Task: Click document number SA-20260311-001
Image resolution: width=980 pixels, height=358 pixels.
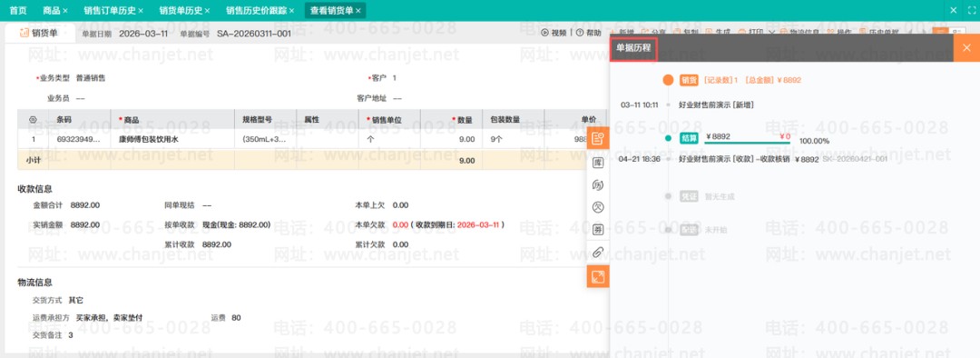Action: coord(254,34)
